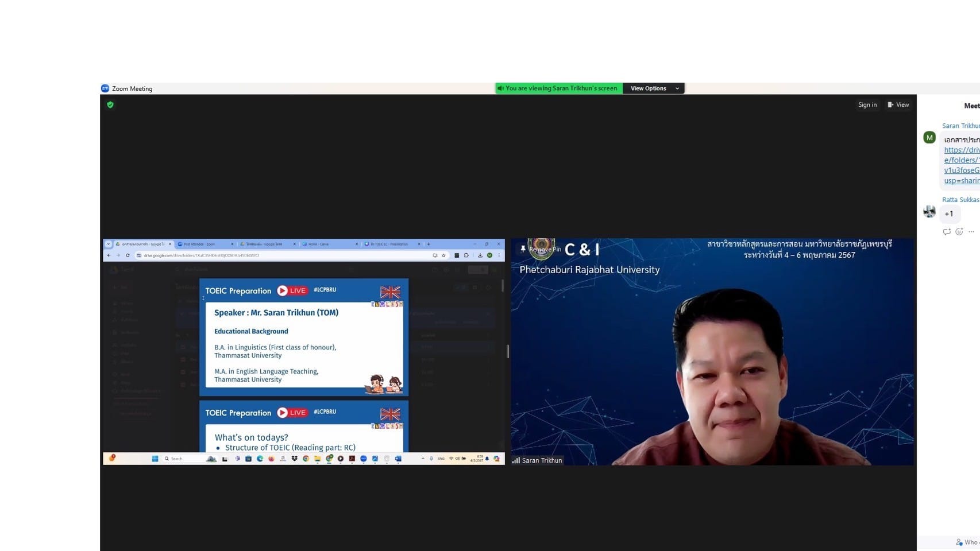Open the View Options dropdown

pyautogui.click(x=653, y=88)
